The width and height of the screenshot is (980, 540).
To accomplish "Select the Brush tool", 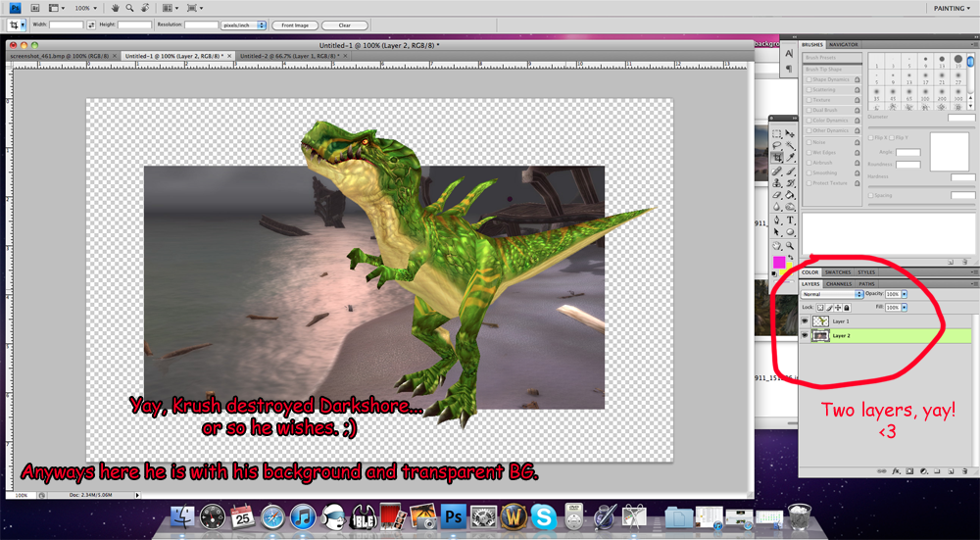I will coord(790,172).
